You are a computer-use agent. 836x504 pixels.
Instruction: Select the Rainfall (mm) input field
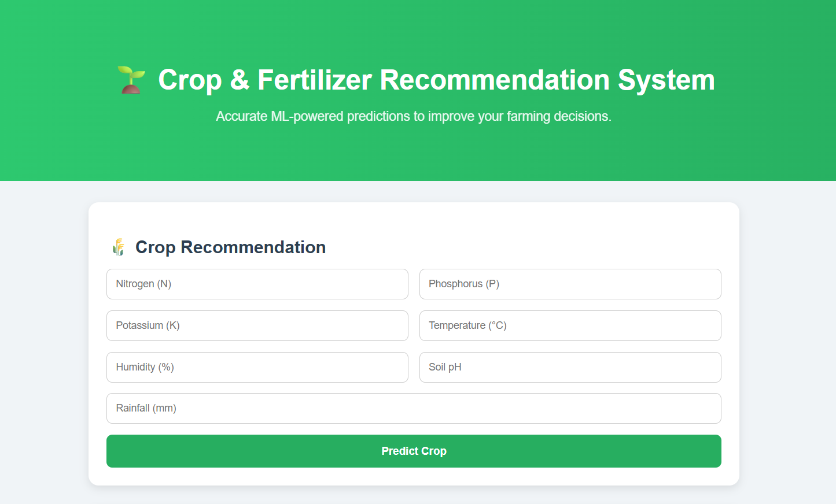414,408
